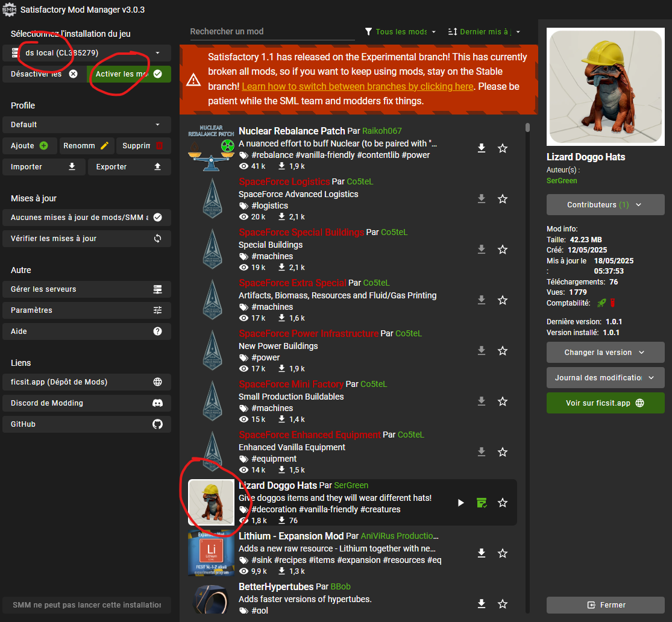The image size is (672, 622).
Task: Open Voir sur ficsit.app button
Action: coord(605,403)
